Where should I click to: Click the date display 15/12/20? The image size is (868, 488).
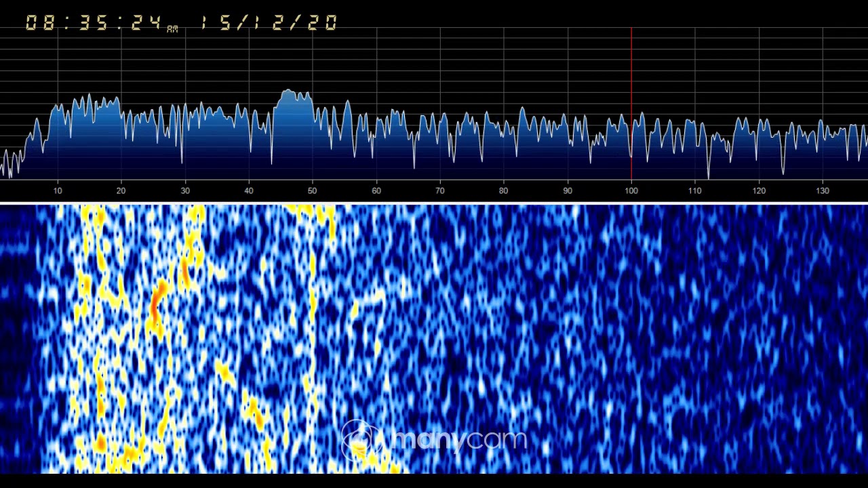point(269,23)
